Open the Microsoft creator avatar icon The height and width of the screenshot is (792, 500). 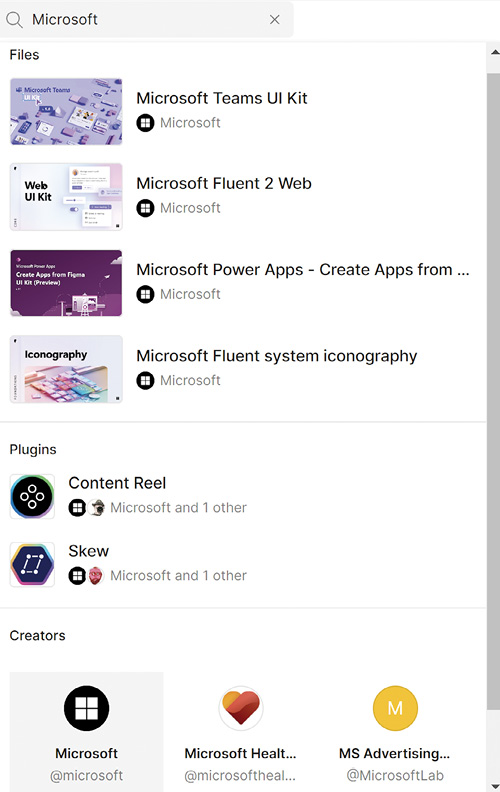(x=86, y=708)
